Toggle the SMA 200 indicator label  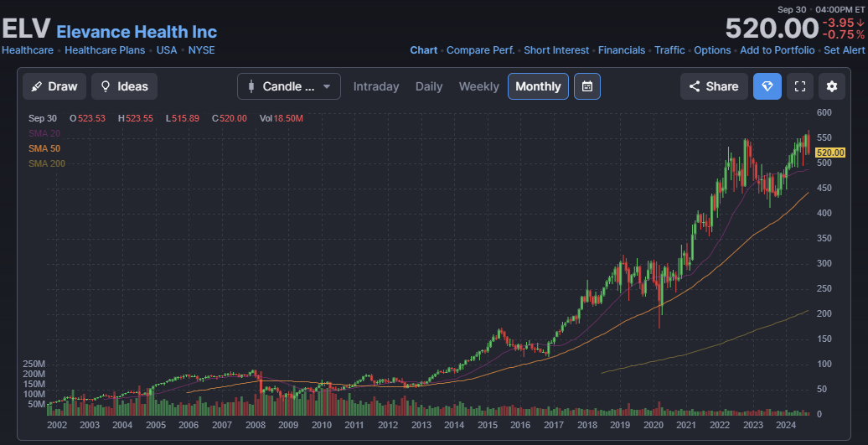click(47, 163)
